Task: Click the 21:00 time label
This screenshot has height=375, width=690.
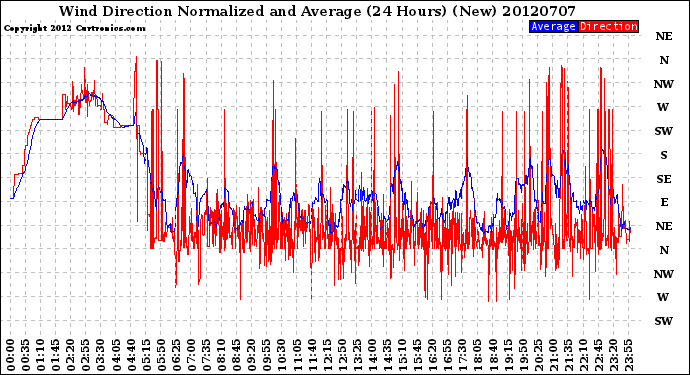Action: 553,355
